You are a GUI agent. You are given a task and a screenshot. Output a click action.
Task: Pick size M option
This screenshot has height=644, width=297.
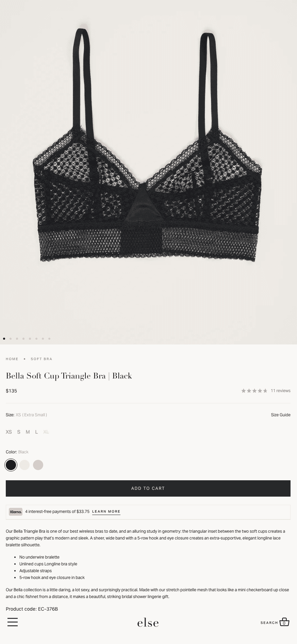point(28,432)
